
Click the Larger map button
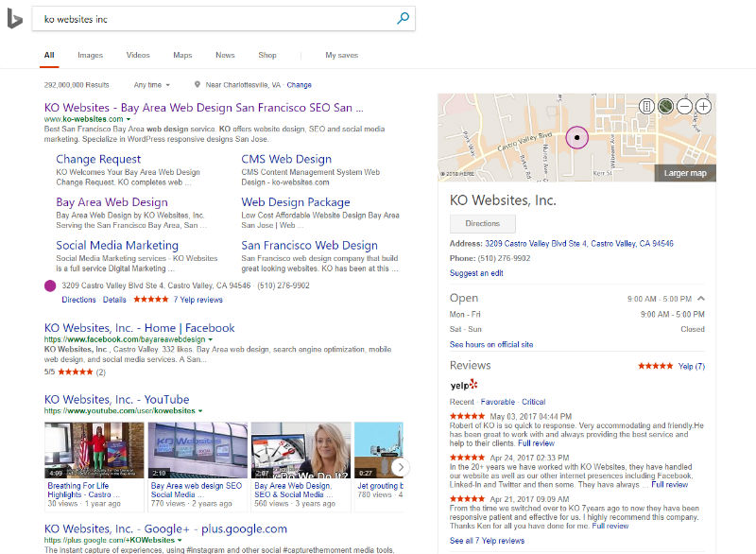click(x=684, y=173)
